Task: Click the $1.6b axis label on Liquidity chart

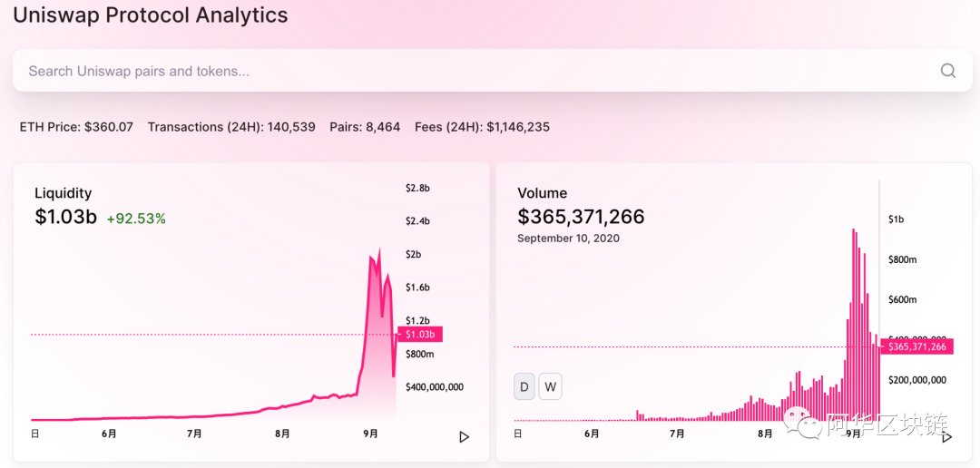Action: click(x=417, y=288)
